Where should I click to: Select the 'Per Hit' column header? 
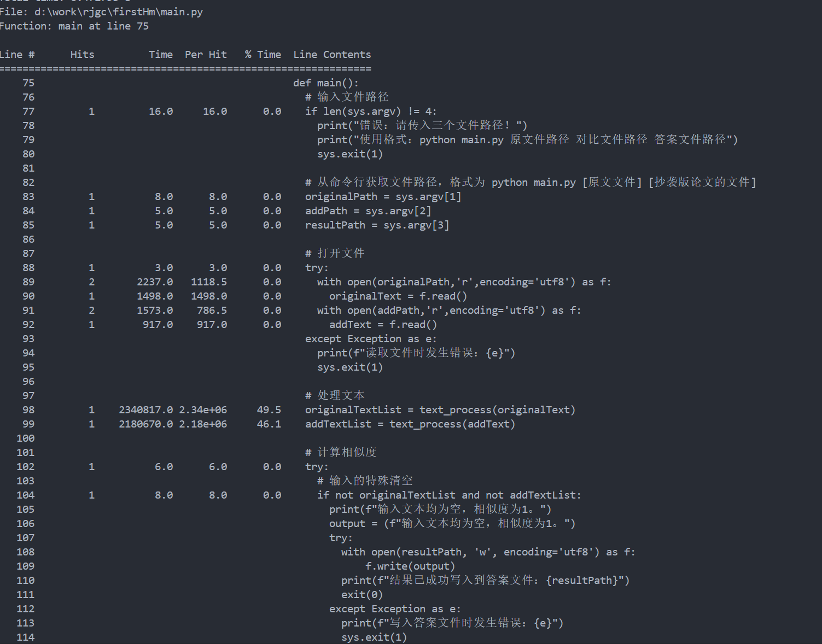(x=206, y=55)
